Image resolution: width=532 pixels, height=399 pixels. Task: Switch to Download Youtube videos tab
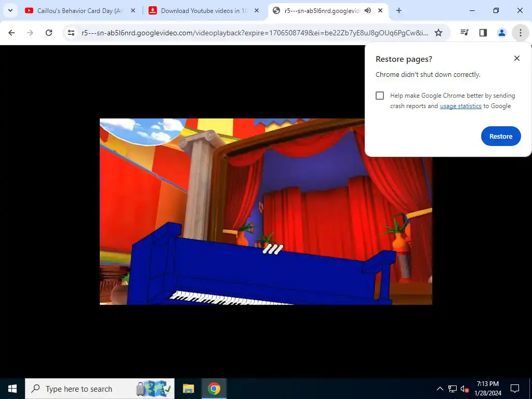pyautogui.click(x=204, y=10)
